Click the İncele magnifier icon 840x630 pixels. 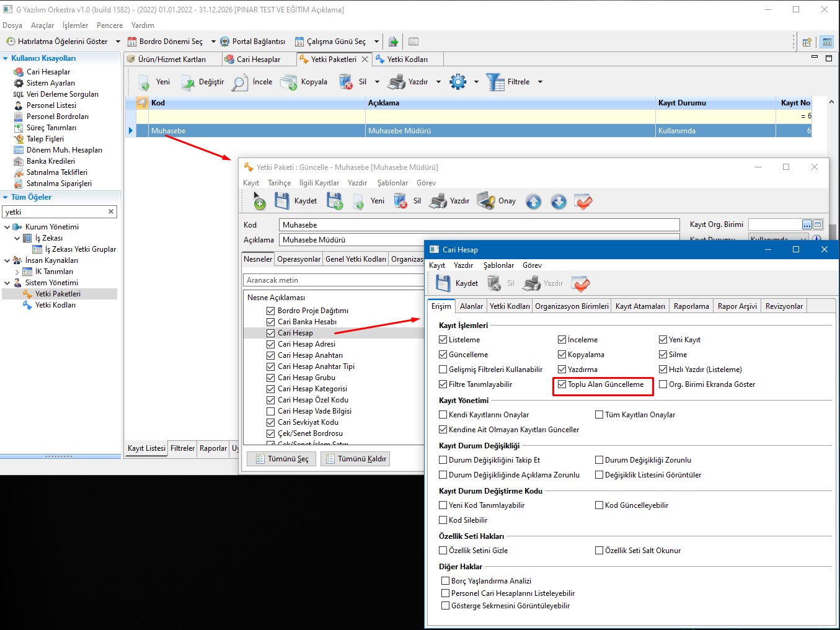coord(240,82)
